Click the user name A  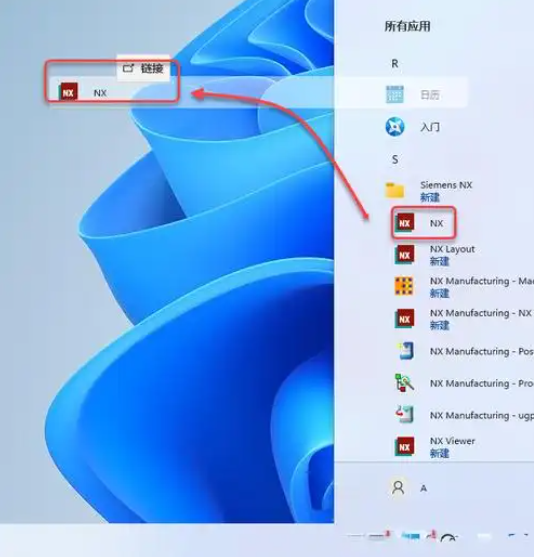click(423, 488)
